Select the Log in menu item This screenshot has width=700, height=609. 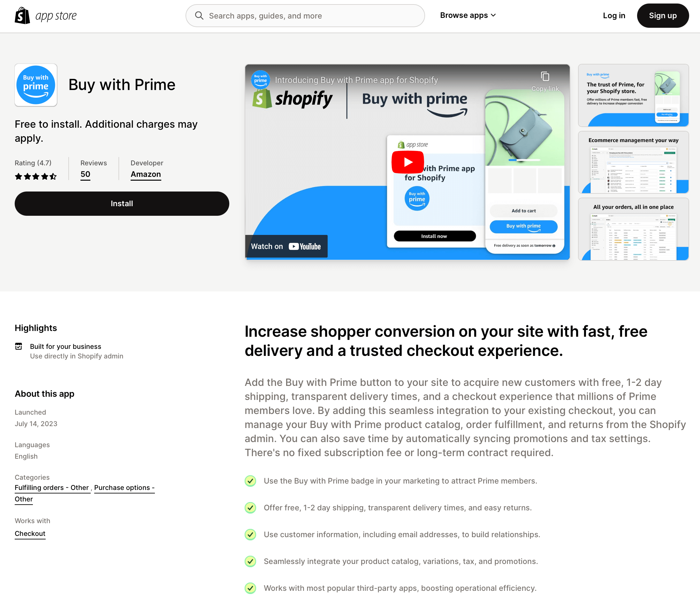614,15
